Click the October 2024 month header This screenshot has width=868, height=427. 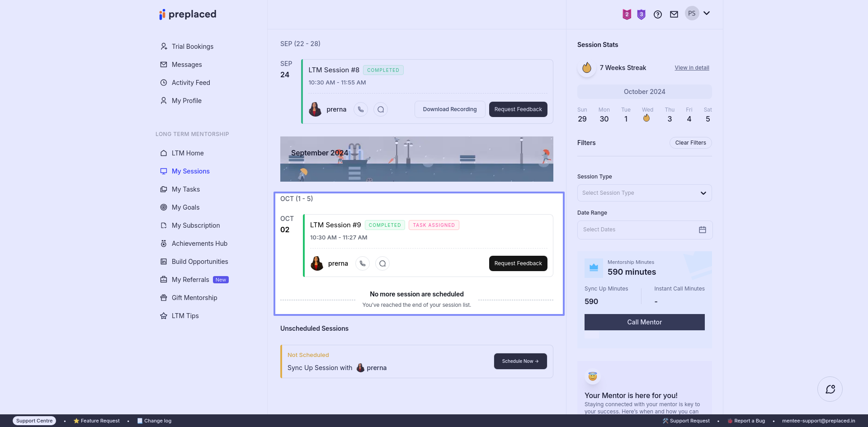(x=645, y=92)
